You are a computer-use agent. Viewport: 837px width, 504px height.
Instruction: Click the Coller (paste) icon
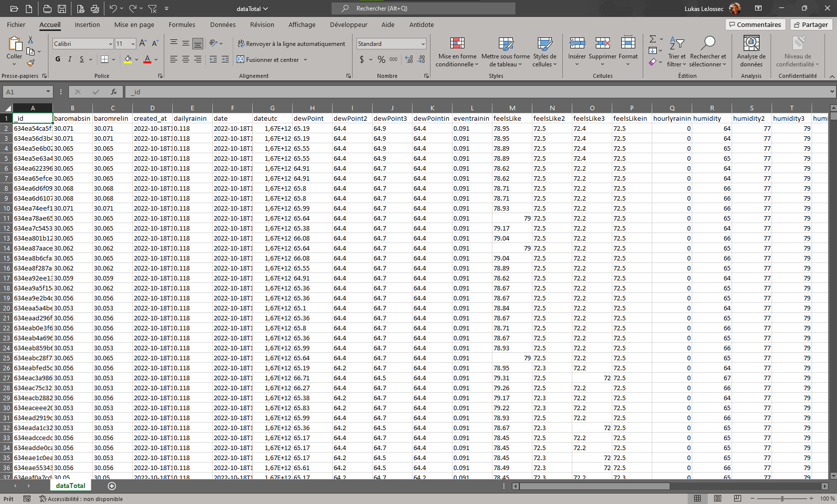pyautogui.click(x=14, y=45)
